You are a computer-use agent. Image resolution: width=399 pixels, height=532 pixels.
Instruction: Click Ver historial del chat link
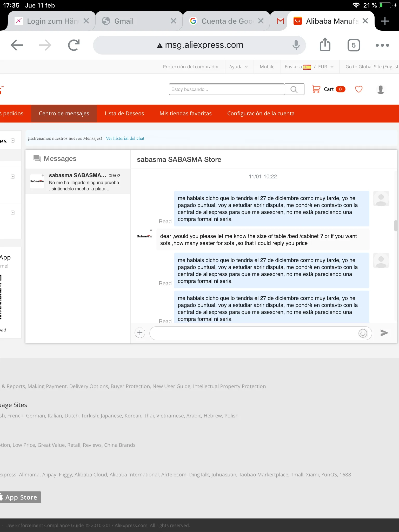[125, 138]
